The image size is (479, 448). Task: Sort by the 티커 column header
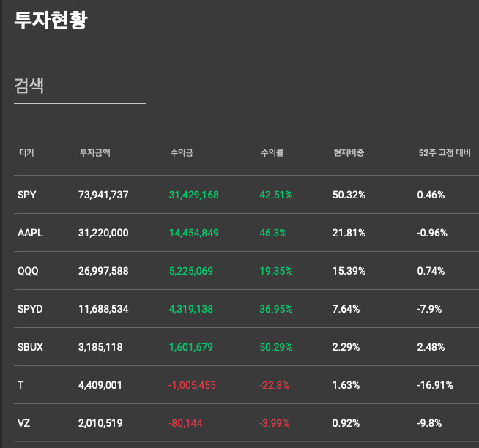pos(26,152)
